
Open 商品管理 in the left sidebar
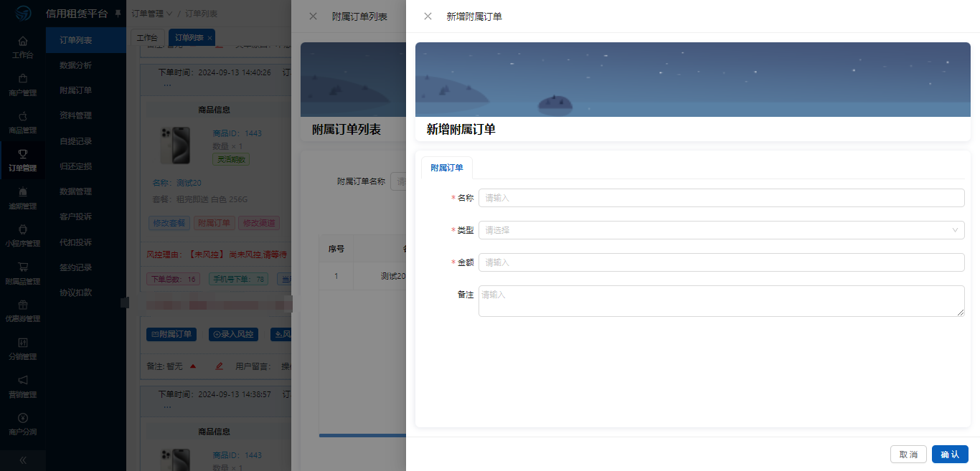click(x=22, y=122)
